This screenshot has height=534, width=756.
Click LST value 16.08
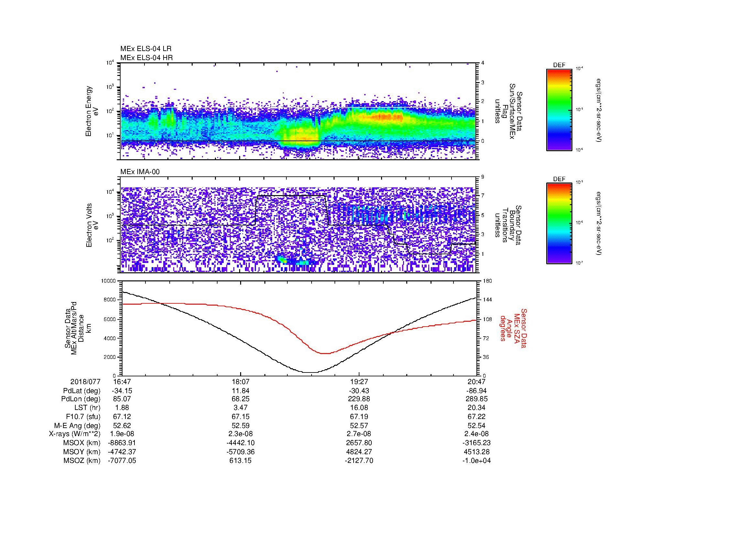[x=359, y=408]
